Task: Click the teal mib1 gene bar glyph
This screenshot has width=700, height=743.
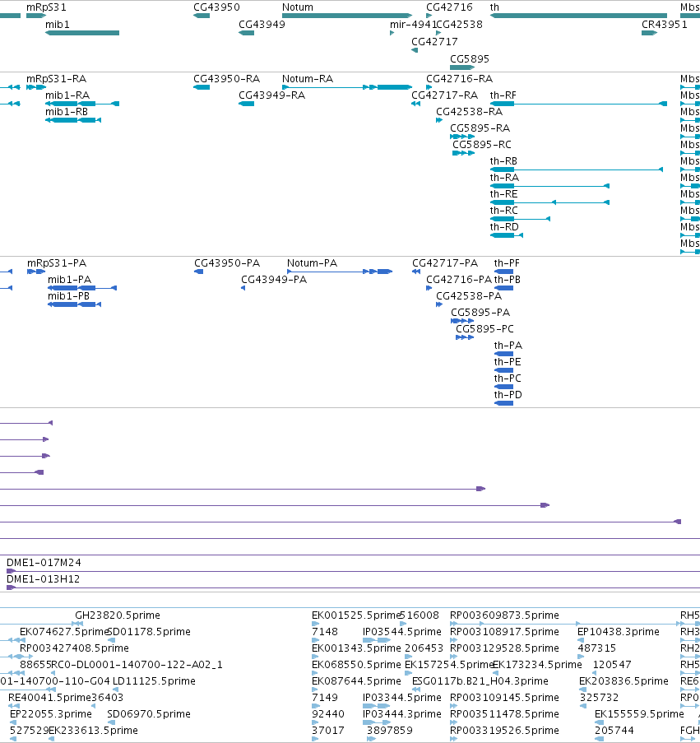Action: pos(82,33)
